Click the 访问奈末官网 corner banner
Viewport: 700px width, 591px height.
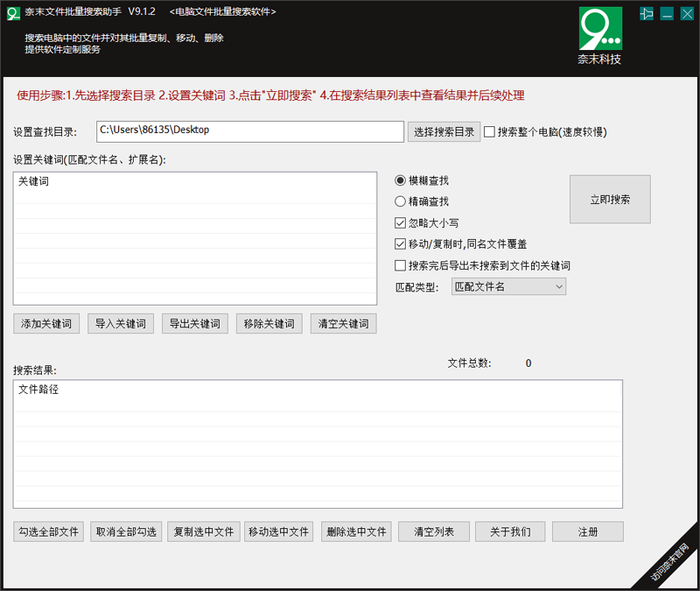669,563
